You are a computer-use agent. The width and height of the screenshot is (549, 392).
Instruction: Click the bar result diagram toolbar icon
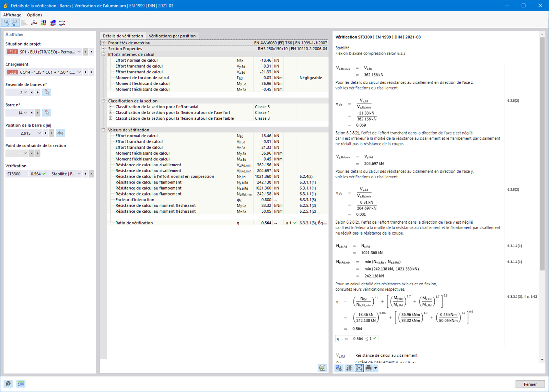click(x=62, y=23)
